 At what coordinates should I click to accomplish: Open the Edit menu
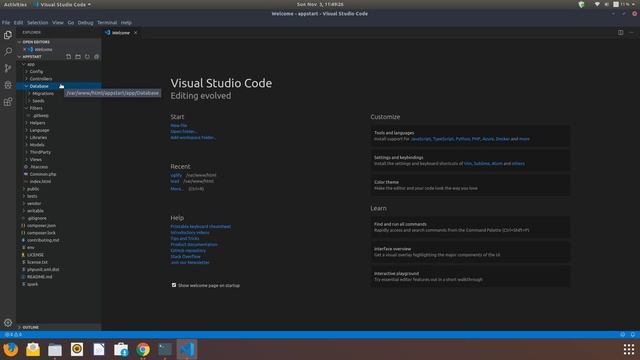18,22
